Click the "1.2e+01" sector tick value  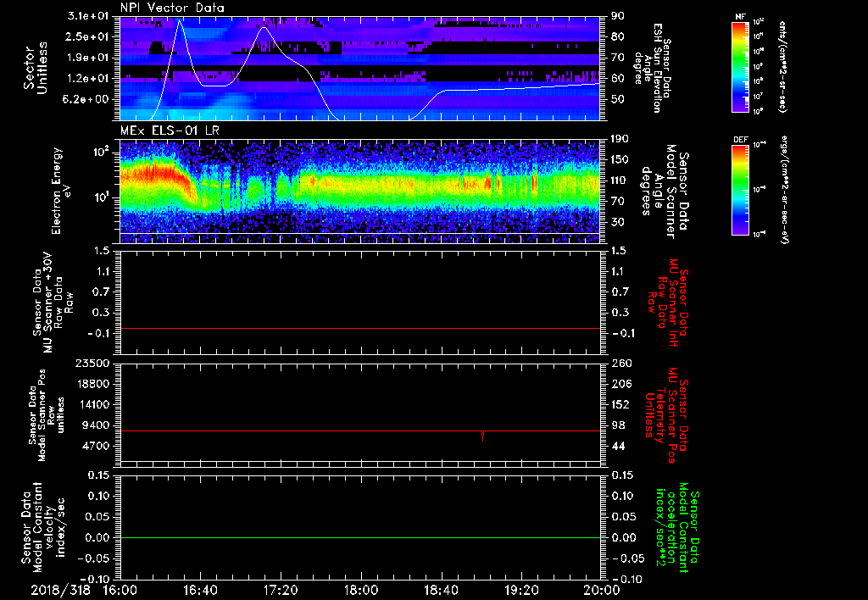pos(88,79)
